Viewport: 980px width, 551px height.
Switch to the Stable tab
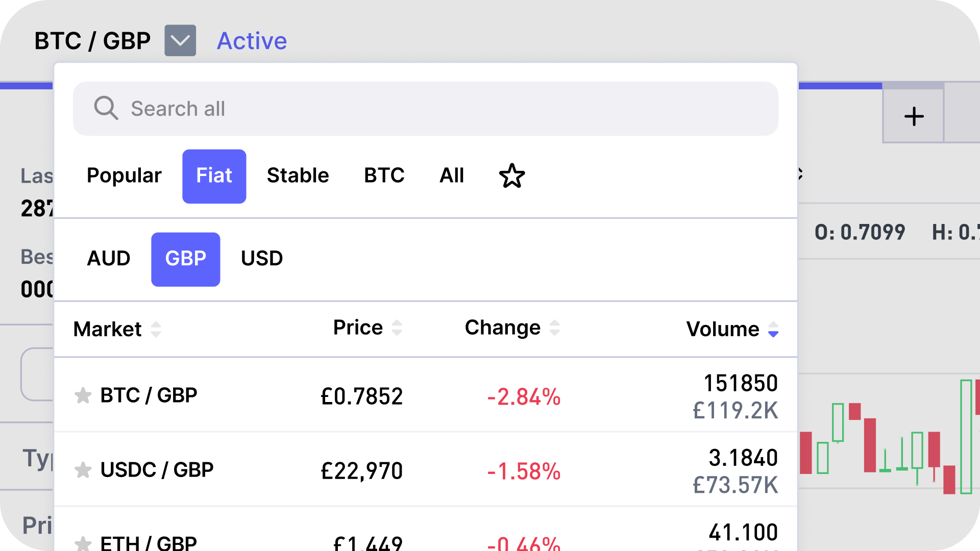(x=298, y=176)
